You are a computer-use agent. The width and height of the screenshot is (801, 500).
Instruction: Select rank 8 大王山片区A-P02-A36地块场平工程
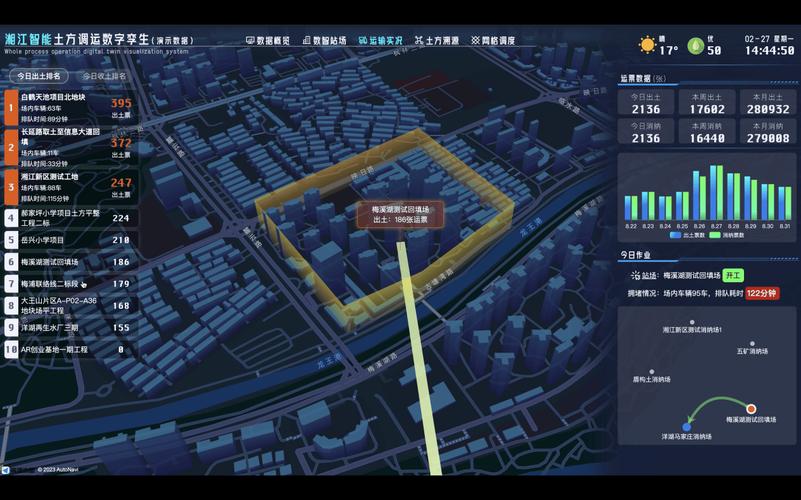[x=71, y=306]
